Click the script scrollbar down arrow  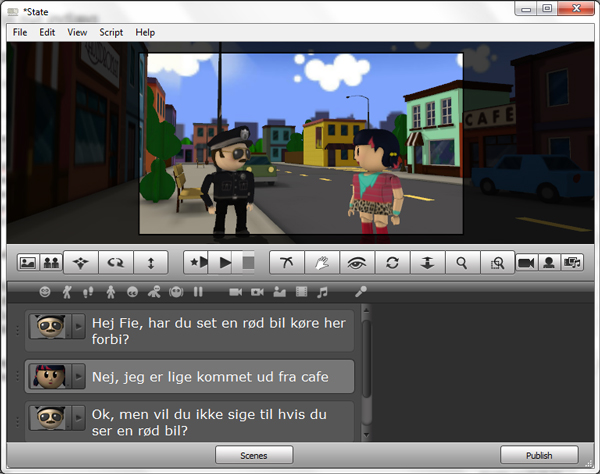(x=366, y=435)
